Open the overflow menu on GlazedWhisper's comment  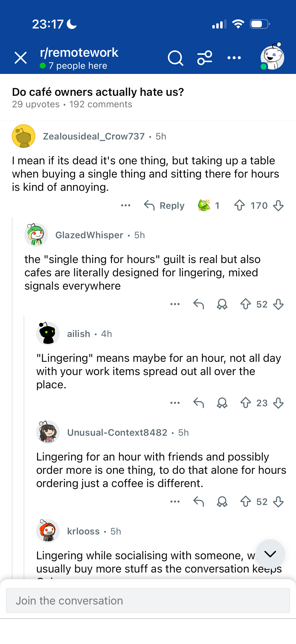175,304
